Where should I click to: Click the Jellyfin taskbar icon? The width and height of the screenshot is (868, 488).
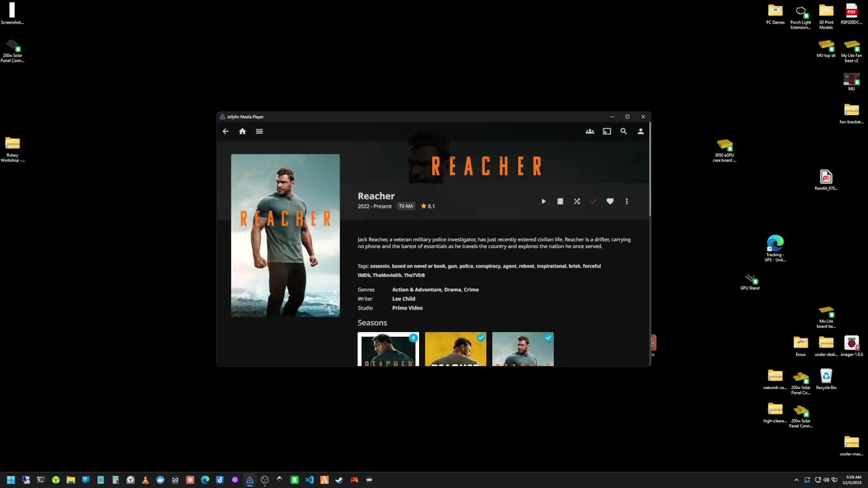[250, 480]
